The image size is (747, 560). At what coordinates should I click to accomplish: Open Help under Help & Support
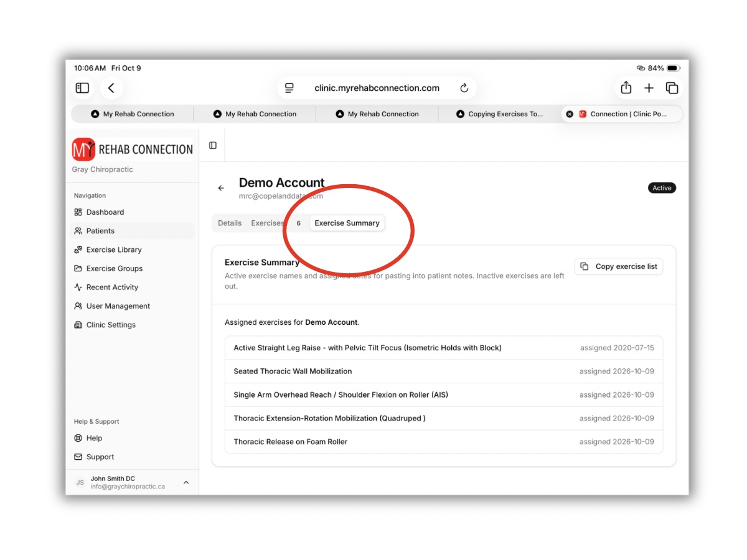click(133, 438)
